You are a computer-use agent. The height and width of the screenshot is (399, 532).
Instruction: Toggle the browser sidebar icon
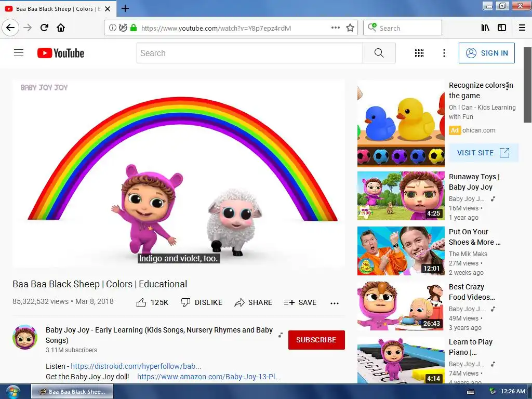(x=502, y=28)
